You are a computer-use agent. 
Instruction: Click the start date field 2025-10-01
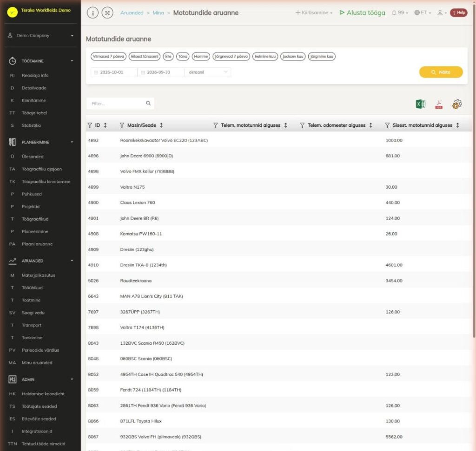tap(114, 72)
